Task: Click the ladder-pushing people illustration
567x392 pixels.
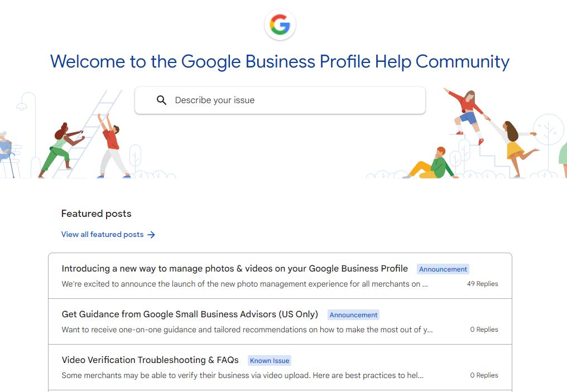Action: [85, 134]
